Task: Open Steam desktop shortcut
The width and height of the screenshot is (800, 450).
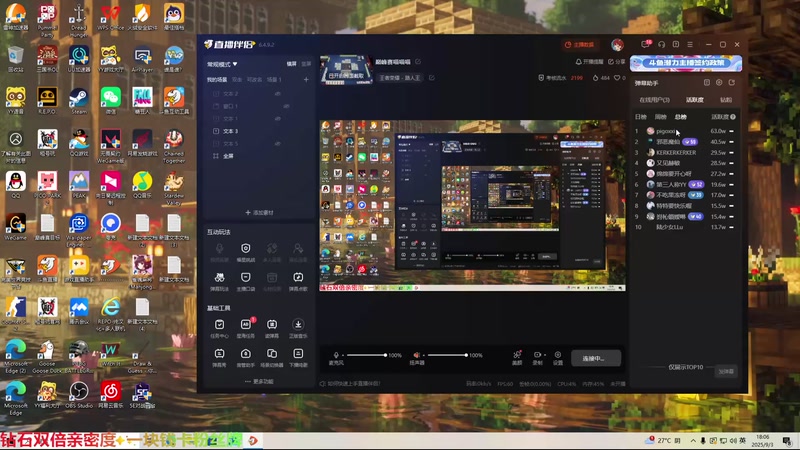Action: click(79, 100)
